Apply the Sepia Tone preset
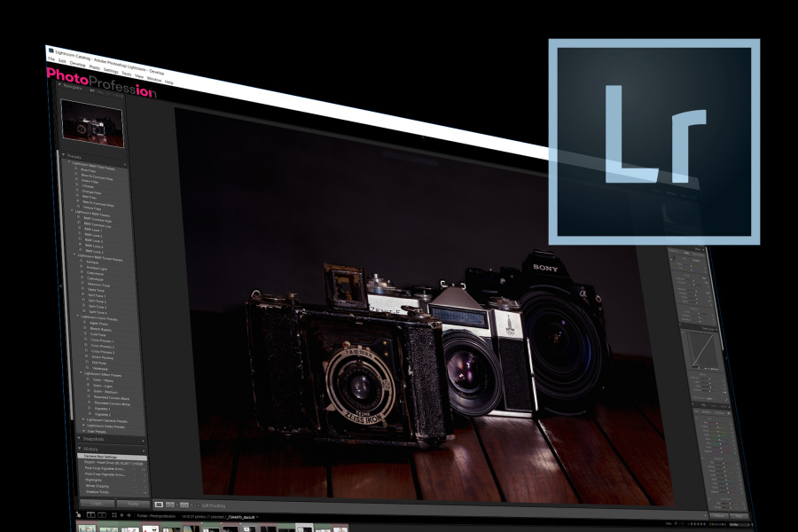 click(96, 290)
